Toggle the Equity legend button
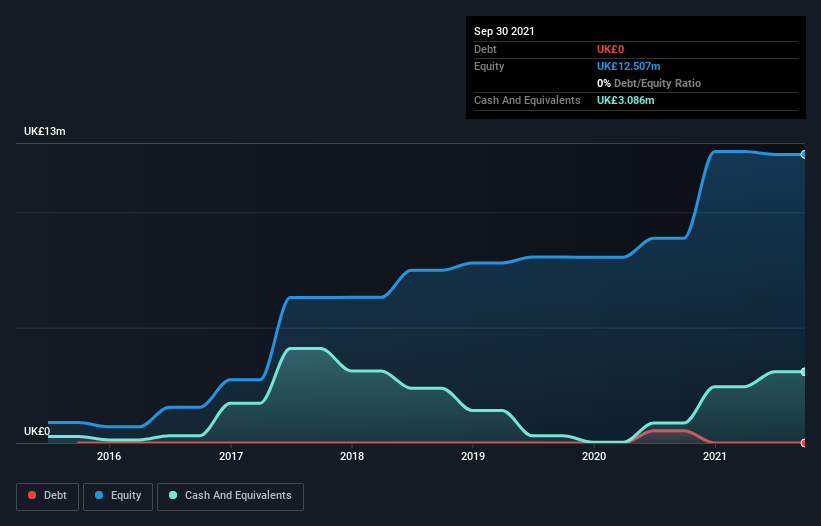 point(118,496)
